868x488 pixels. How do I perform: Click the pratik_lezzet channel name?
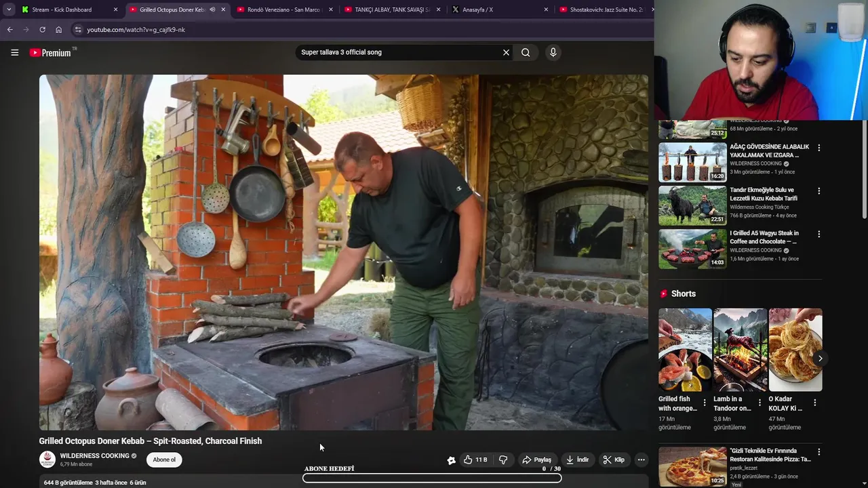coord(743,468)
